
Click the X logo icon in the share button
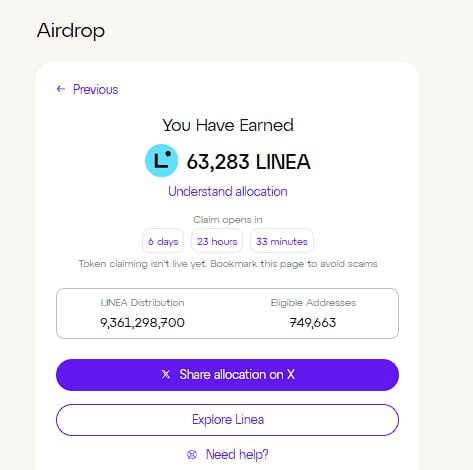(166, 374)
